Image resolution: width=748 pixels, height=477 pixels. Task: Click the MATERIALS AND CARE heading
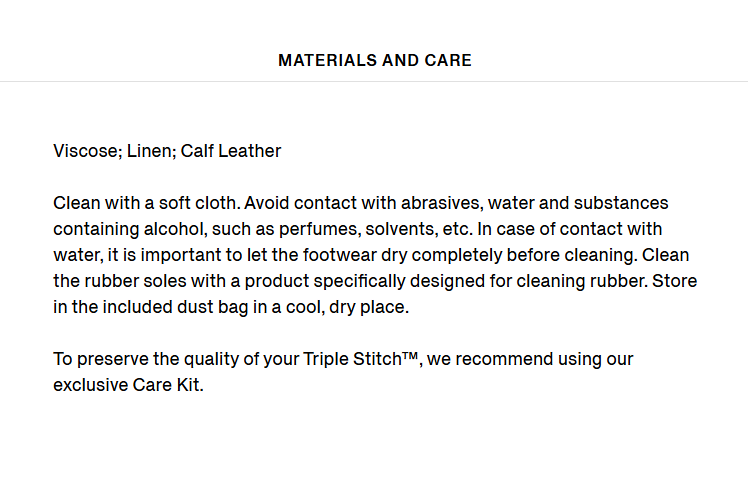click(x=375, y=61)
